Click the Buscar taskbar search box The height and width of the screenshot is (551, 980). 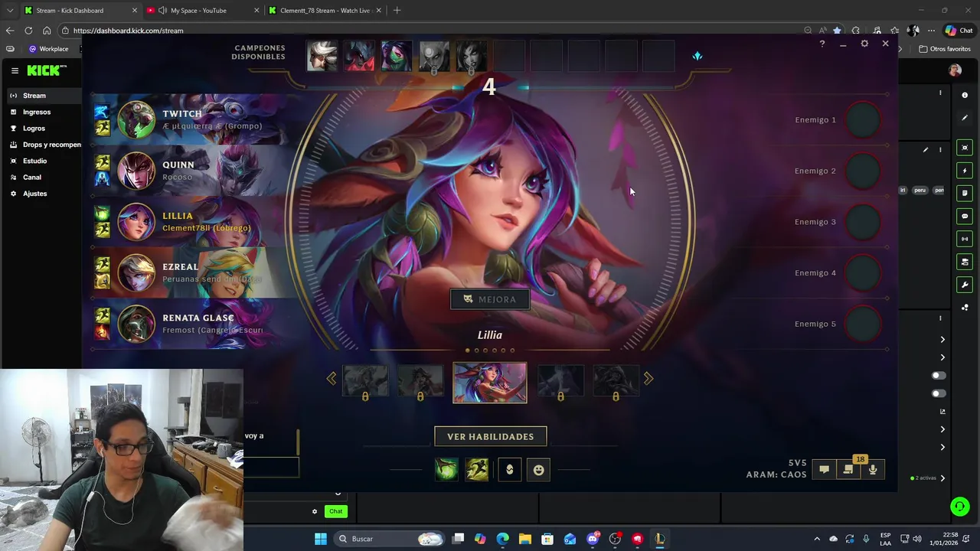(390, 539)
